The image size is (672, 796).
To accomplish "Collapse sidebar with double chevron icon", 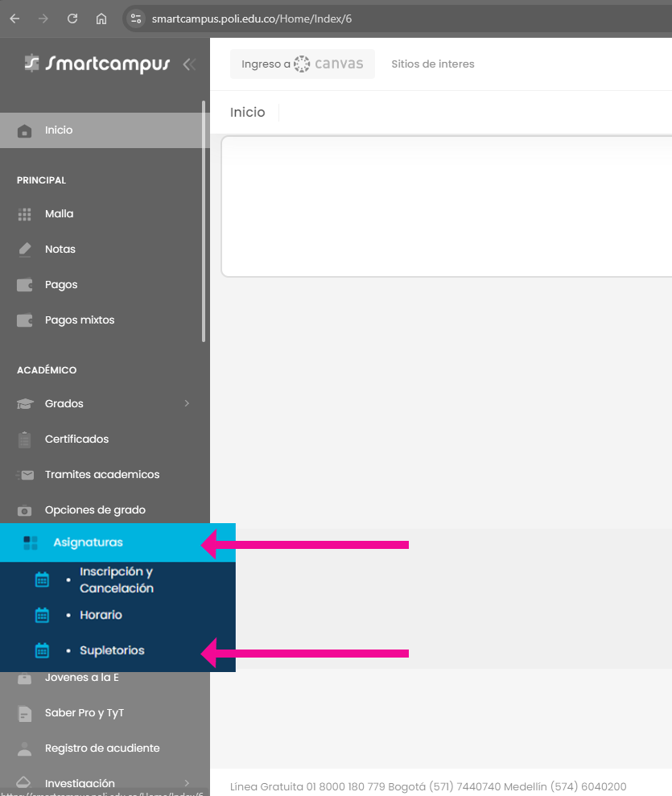I will pos(189,64).
